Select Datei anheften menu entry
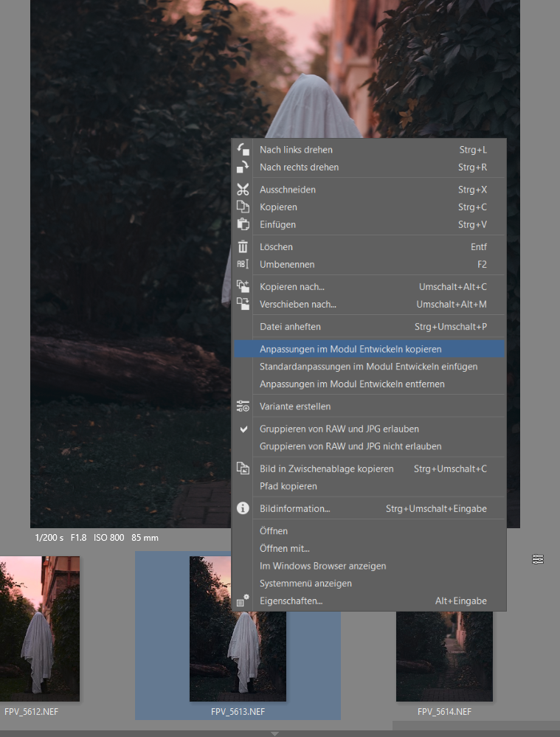This screenshot has height=737, width=560. 290,327
